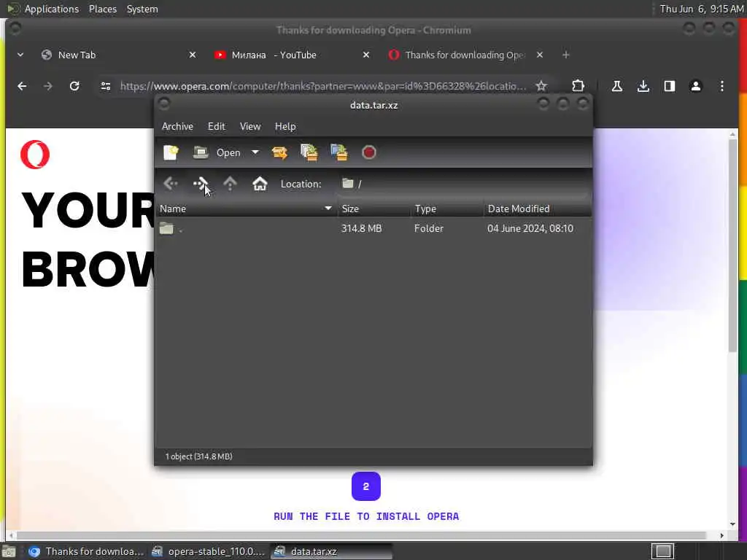Click the page horizontal scrollbar thumb

[x=361, y=536]
